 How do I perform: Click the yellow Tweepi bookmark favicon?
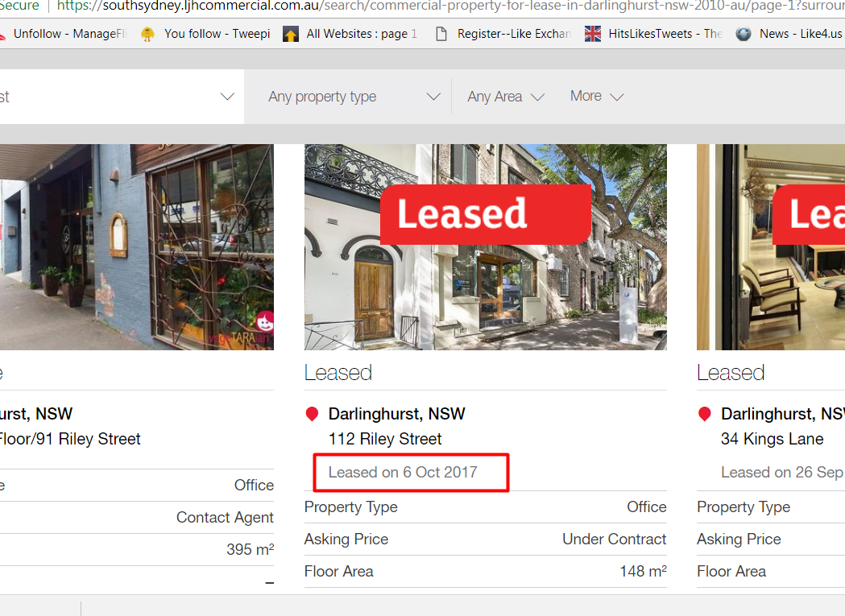(147, 34)
